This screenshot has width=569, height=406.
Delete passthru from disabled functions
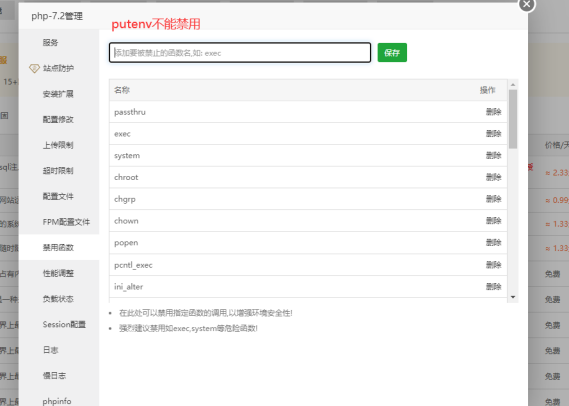coord(494,112)
